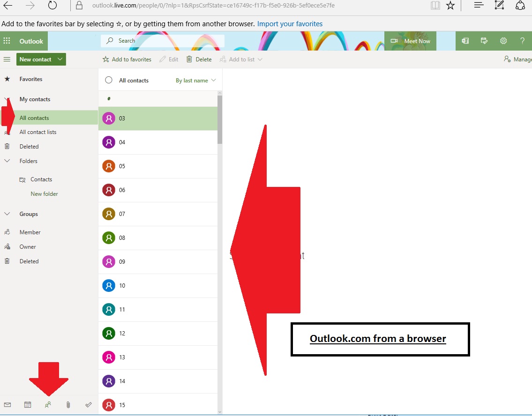Open the browser hub lines icon
532x416 pixels.
coord(479,5)
